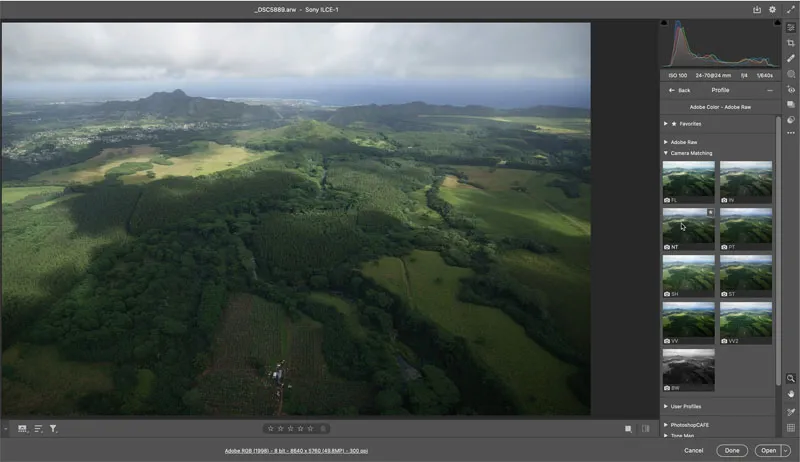Screen dimensions: 800x462
Task: Select the Zoom magnifier tool
Action: [x=791, y=379]
